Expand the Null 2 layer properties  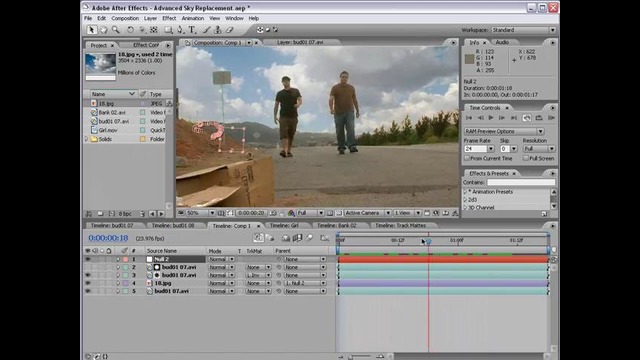tap(118, 259)
